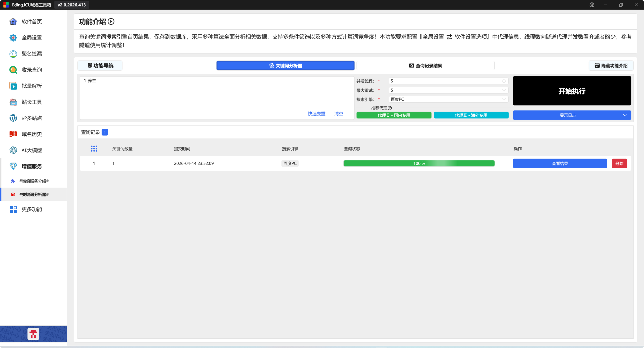Click the settings gear in title bar
The height and width of the screenshot is (348, 644).
(592, 5)
